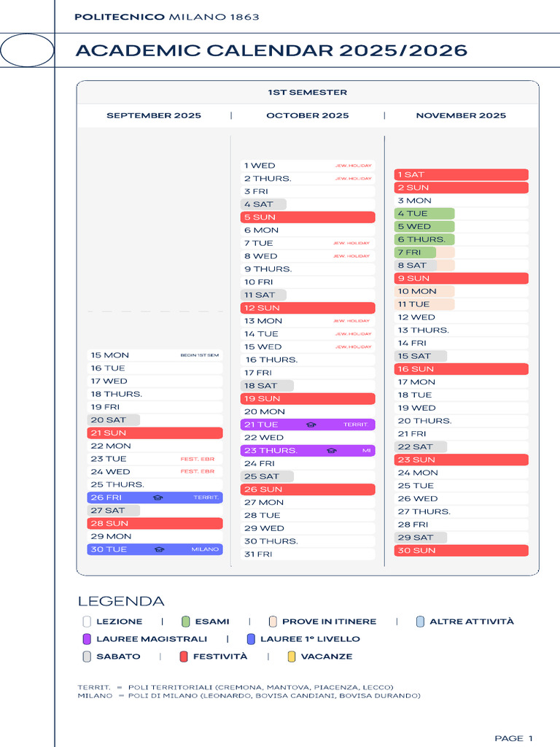Click the red Festività legend swatch
The width and height of the screenshot is (560, 747).
point(184,657)
